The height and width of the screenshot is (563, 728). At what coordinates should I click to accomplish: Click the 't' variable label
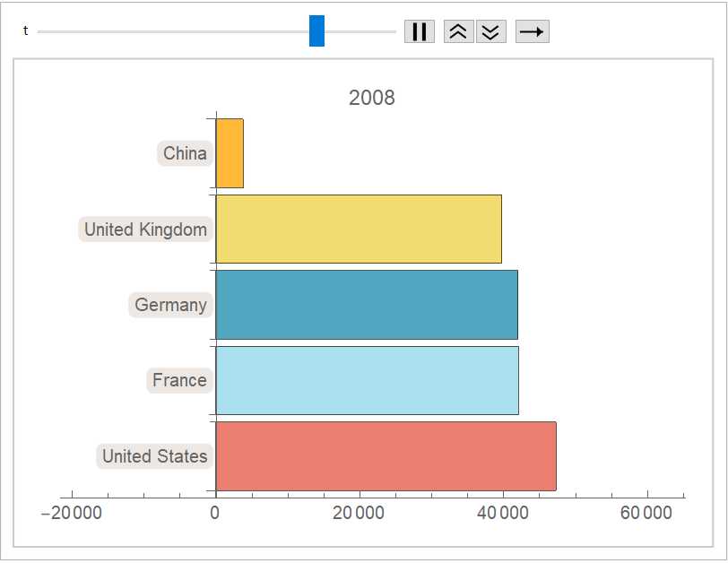(25, 31)
